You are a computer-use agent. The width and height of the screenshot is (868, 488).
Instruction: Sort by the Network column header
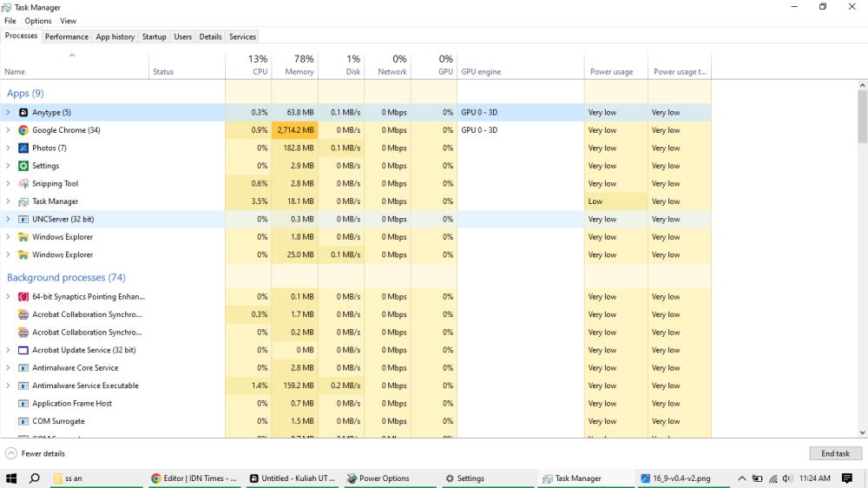[388, 65]
